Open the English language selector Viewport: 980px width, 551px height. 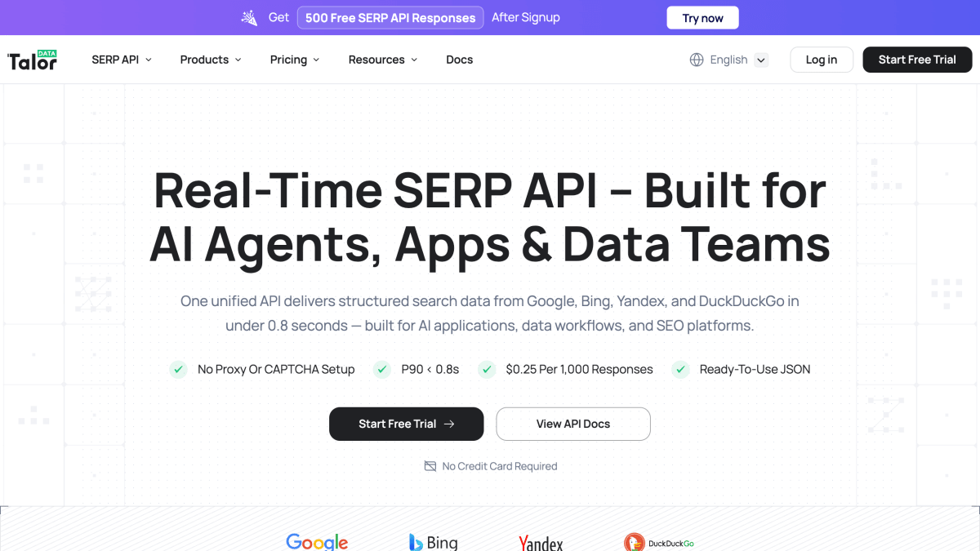pyautogui.click(x=729, y=60)
